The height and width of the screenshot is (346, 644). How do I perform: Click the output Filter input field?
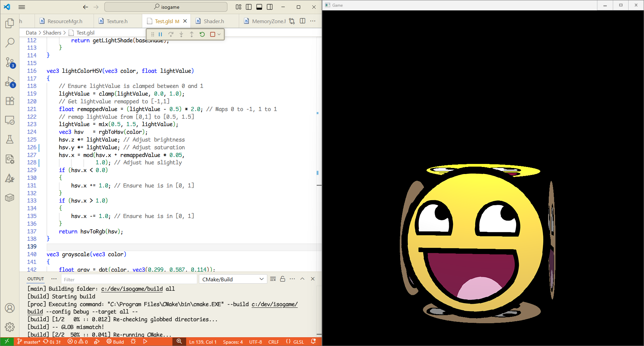[x=129, y=279]
